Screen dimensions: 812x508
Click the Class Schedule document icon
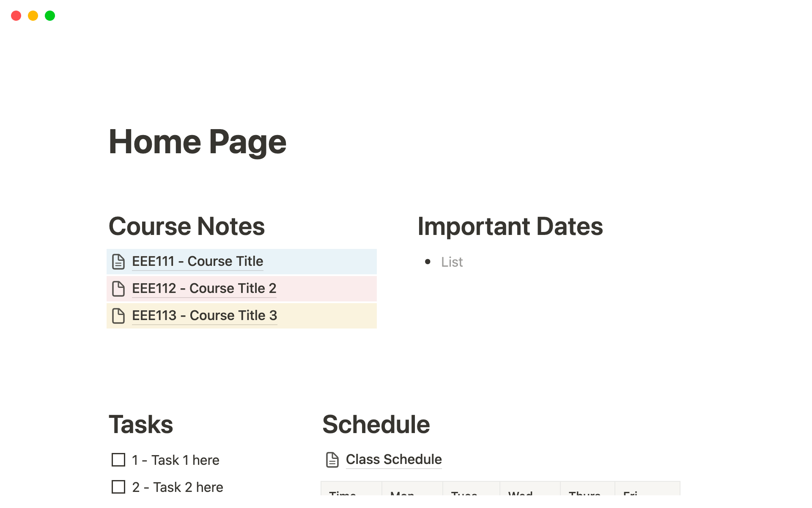(332, 459)
